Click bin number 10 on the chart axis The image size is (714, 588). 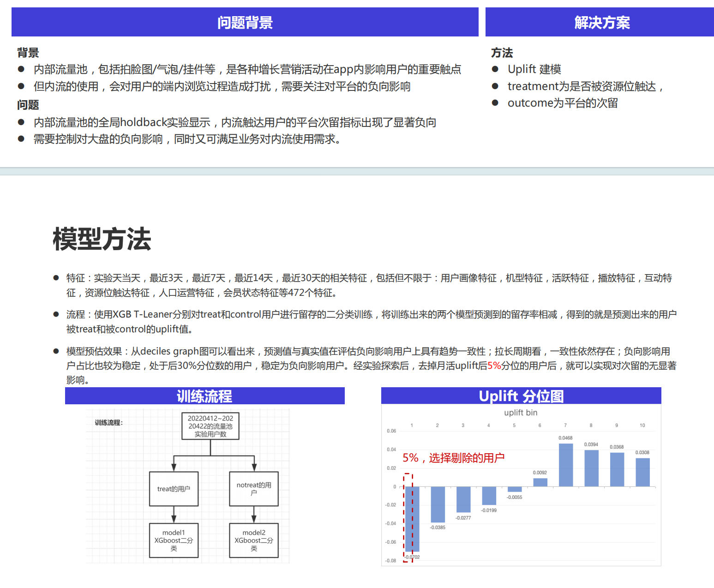coord(642,425)
